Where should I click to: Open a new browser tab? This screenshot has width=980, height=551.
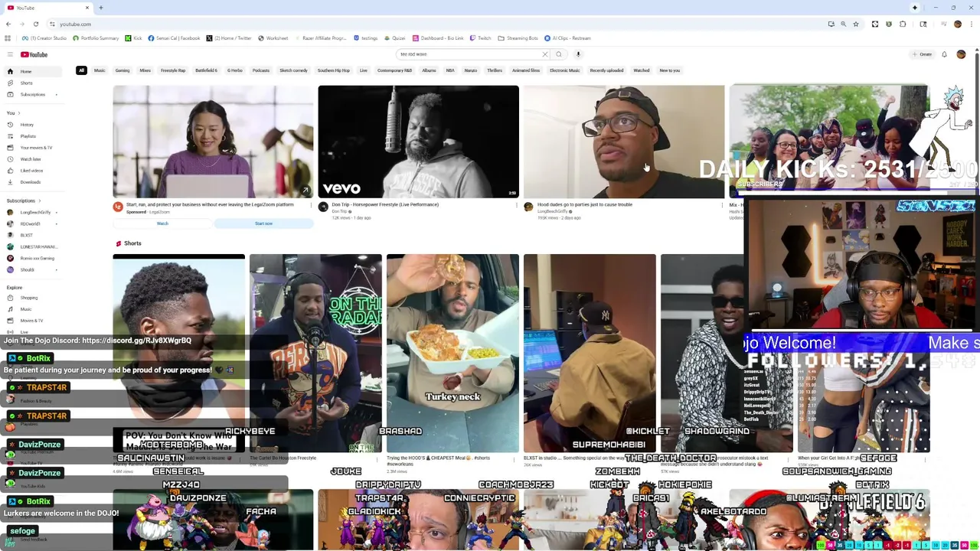pos(101,8)
